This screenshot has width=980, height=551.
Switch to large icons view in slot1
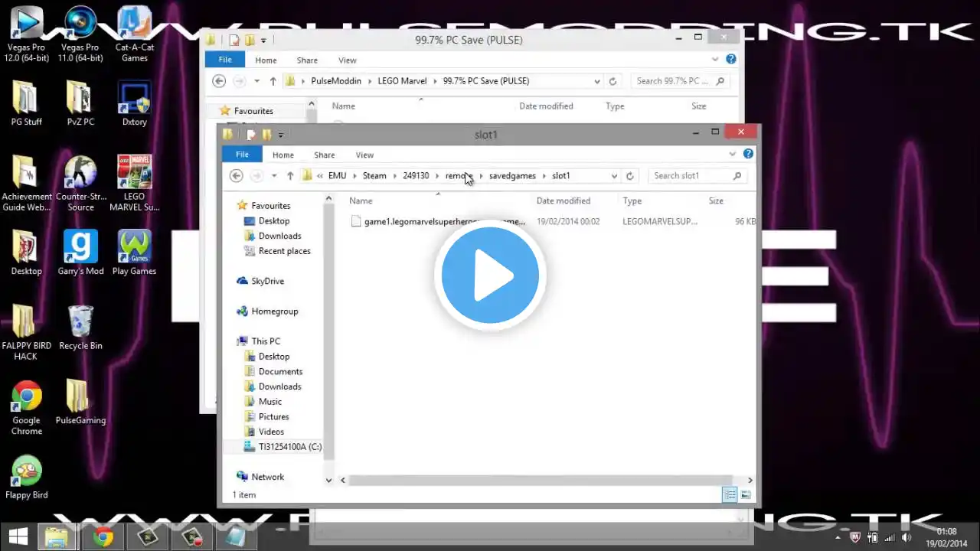745,495
